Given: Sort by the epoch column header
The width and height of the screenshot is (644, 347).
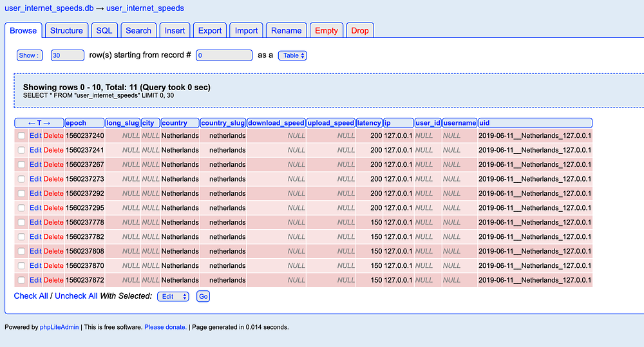Looking at the screenshot, I should pyautogui.click(x=84, y=123).
